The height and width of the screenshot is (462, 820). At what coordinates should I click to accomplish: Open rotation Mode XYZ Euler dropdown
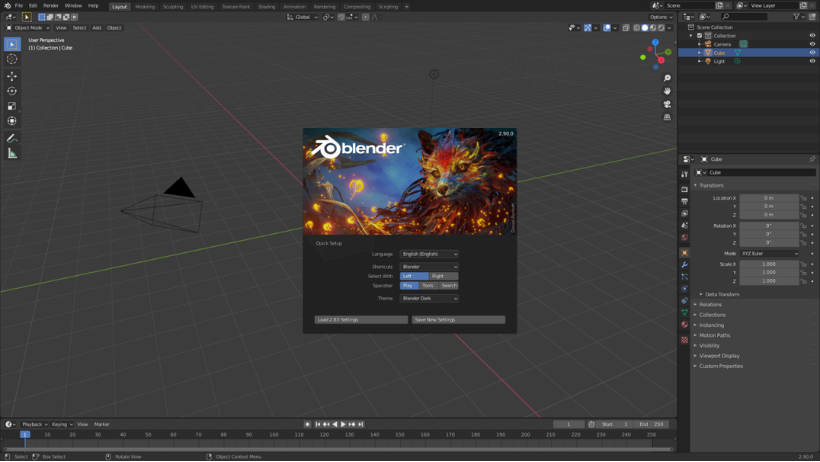coord(769,254)
